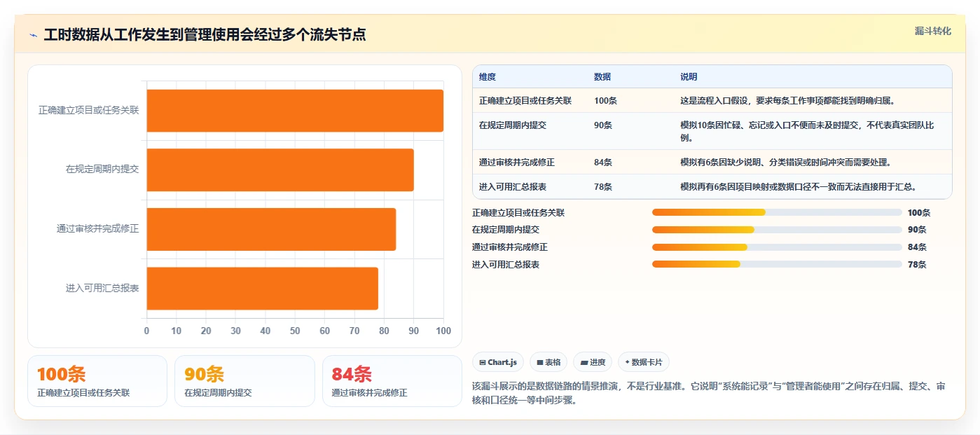
Task: Click the 漏斗转化 tag label
Action: 932,31
